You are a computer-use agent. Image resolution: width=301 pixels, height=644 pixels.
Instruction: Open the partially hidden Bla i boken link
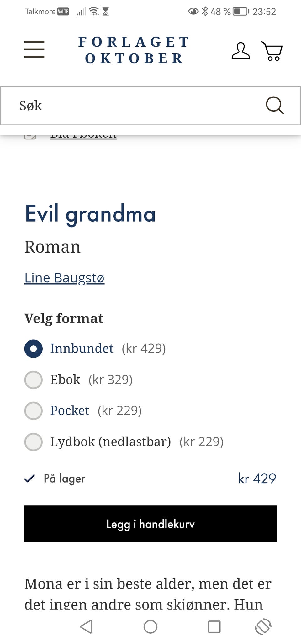click(x=83, y=137)
